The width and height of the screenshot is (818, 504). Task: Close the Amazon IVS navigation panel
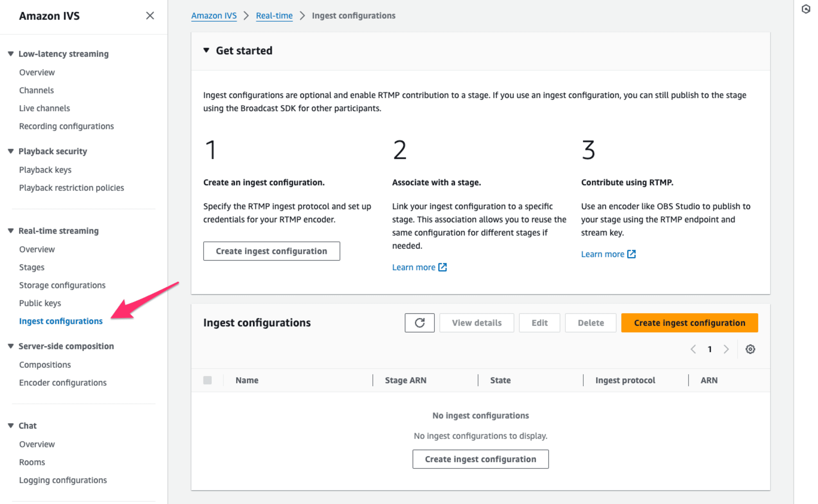(150, 16)
